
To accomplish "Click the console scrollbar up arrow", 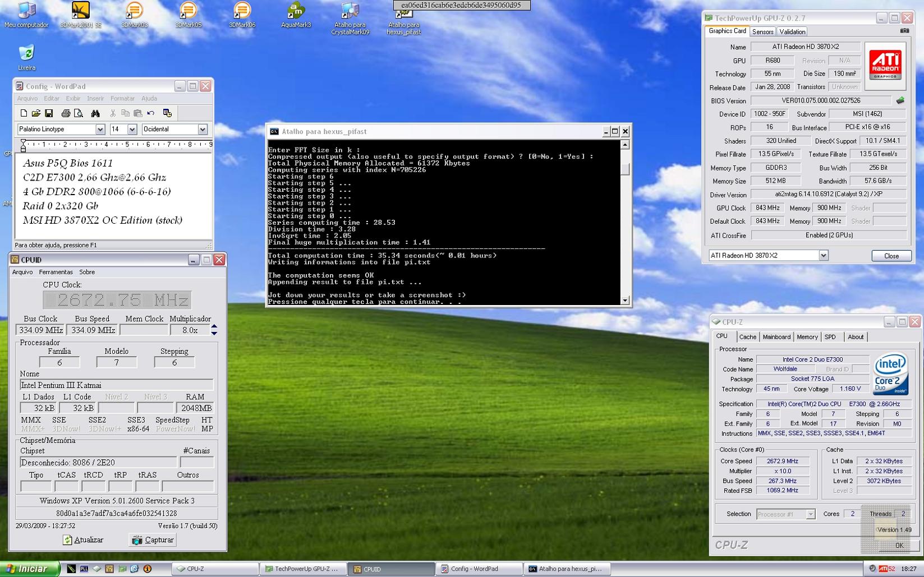I will pyautogui.click(x=625, y=145).
